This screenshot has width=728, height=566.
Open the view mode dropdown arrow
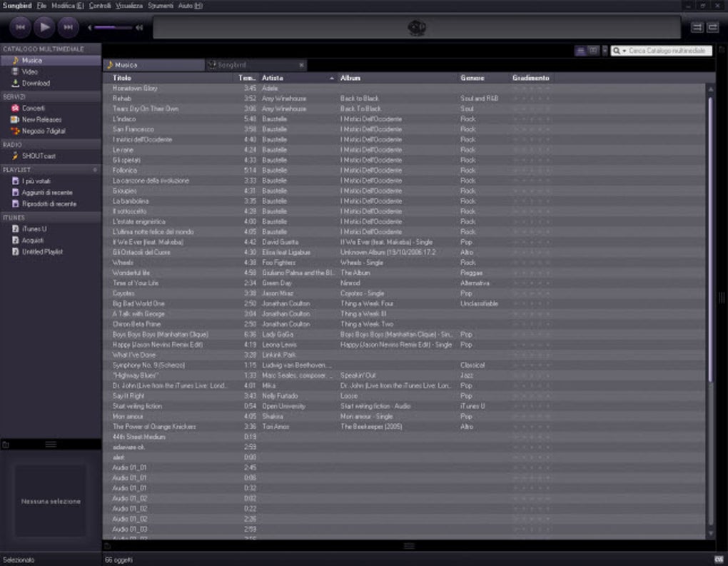(605, 51)
